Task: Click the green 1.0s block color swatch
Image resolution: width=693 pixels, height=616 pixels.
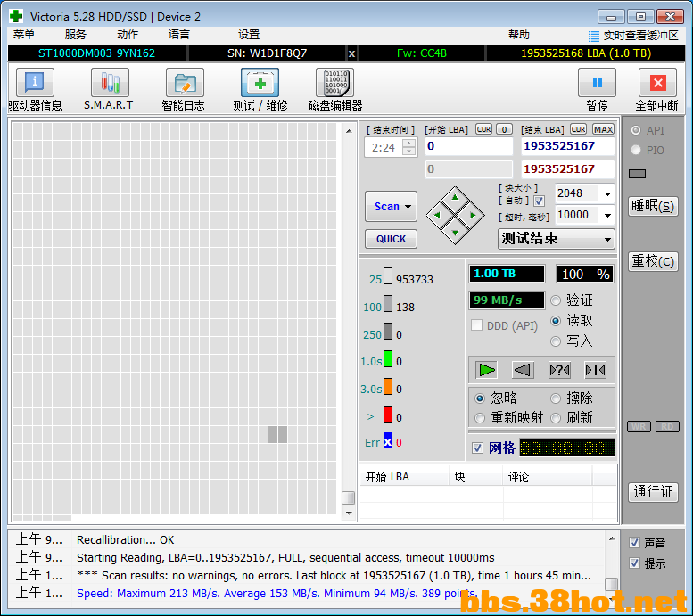Action: tap(388, 359)
